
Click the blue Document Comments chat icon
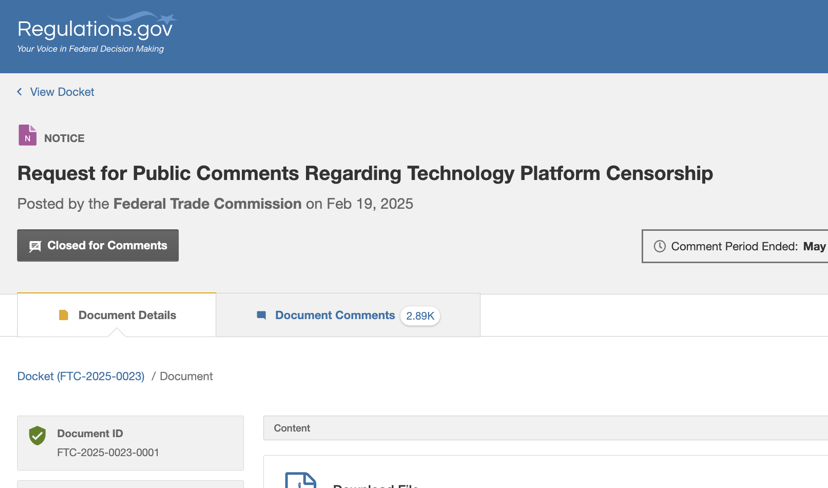262,315
